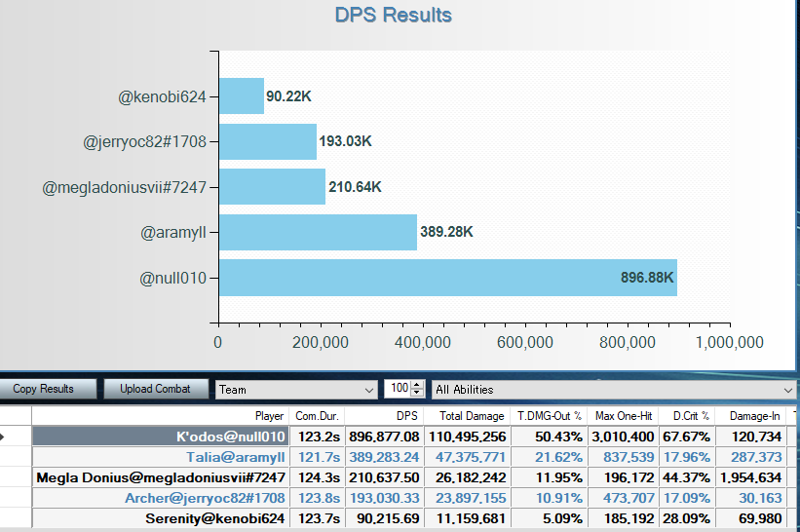Decrease the 100 value with down arrow
Viewport: 800px width, 532px height.
click(x=418, y=394)
